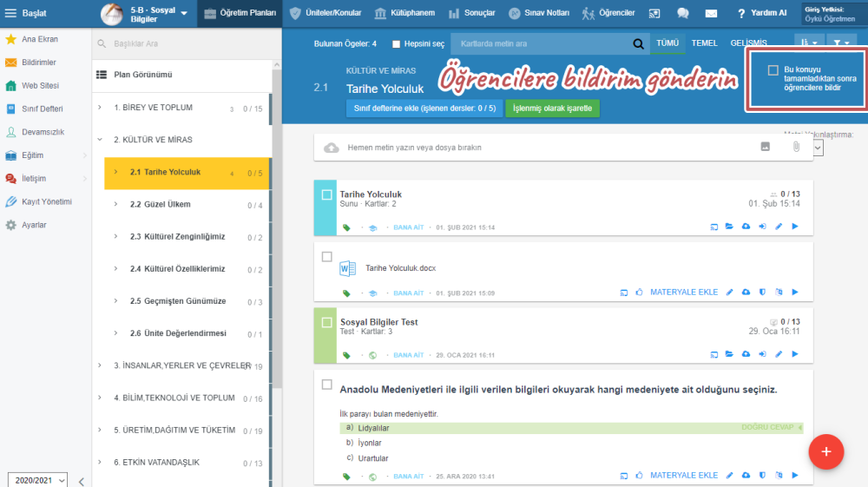This screenshot has height=487, width=868.
Task: Collapse the left sidebar with the arrow
Action: click(x=82, y=482)
